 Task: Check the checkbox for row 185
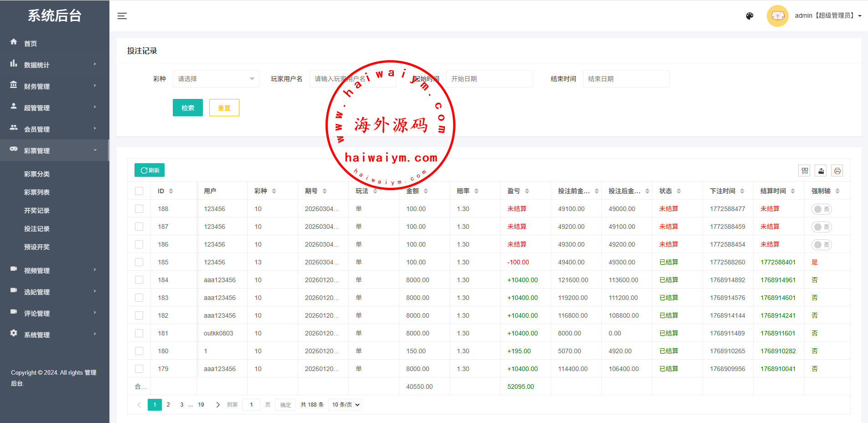[139, 262]
